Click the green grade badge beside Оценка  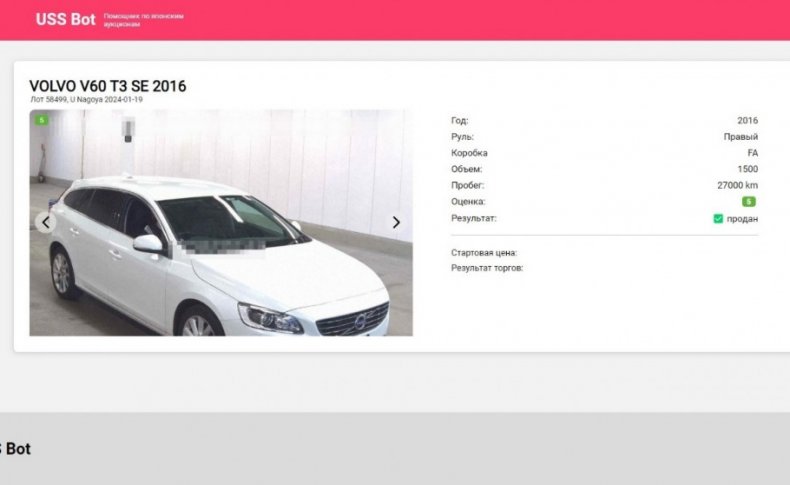click(x=749, y=202)
